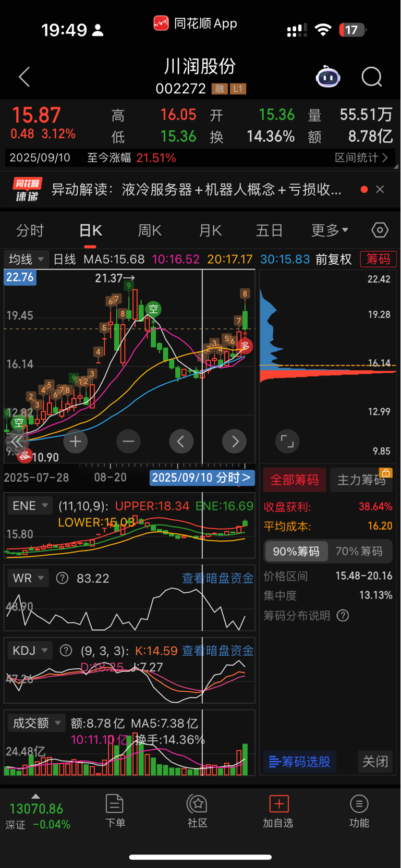This screenshot has height=868, width=401.
Task: Tap the red 多 signal marker
Action: 245,346
